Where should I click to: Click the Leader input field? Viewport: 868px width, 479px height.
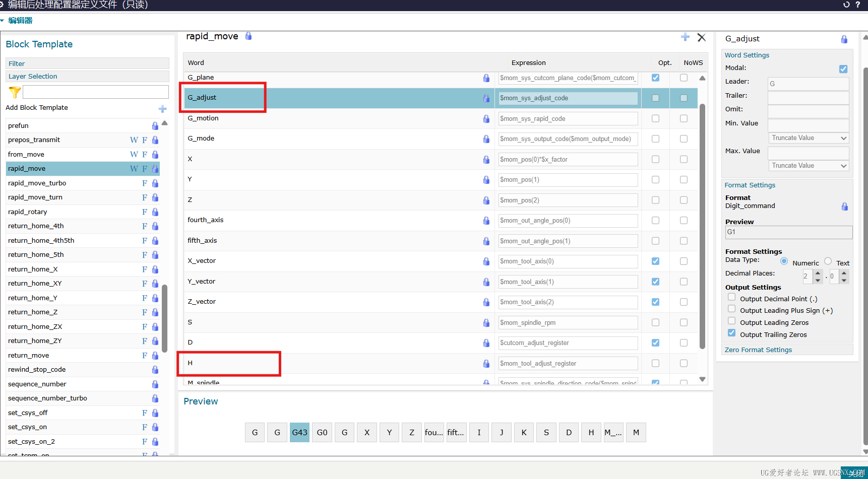808,84
